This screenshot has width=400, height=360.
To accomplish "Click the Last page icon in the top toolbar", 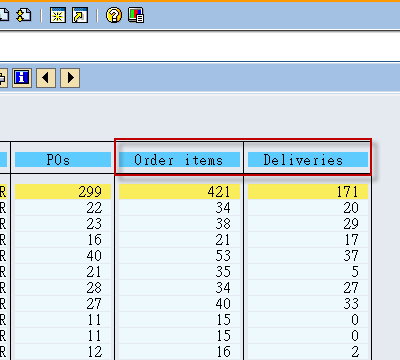I will click(x=24, y=15).
